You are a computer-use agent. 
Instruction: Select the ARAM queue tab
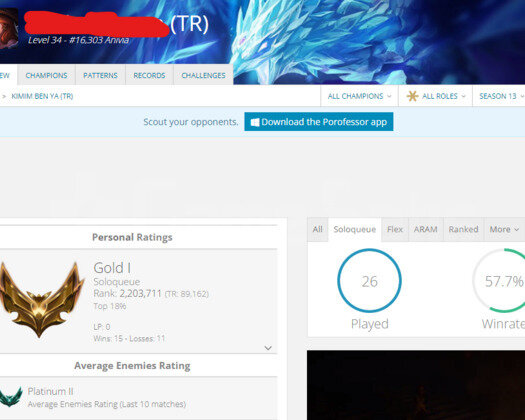coord(426,229)
